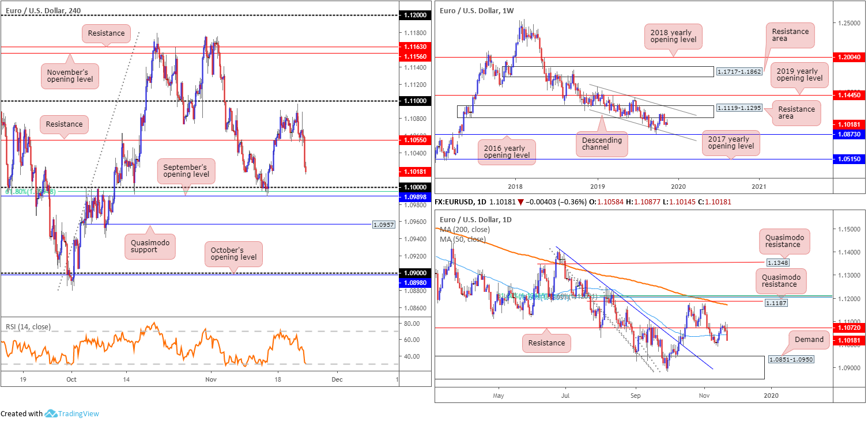Click the 'Descending channel' callout
Screen dimensions: 868x422
point(602,144)
